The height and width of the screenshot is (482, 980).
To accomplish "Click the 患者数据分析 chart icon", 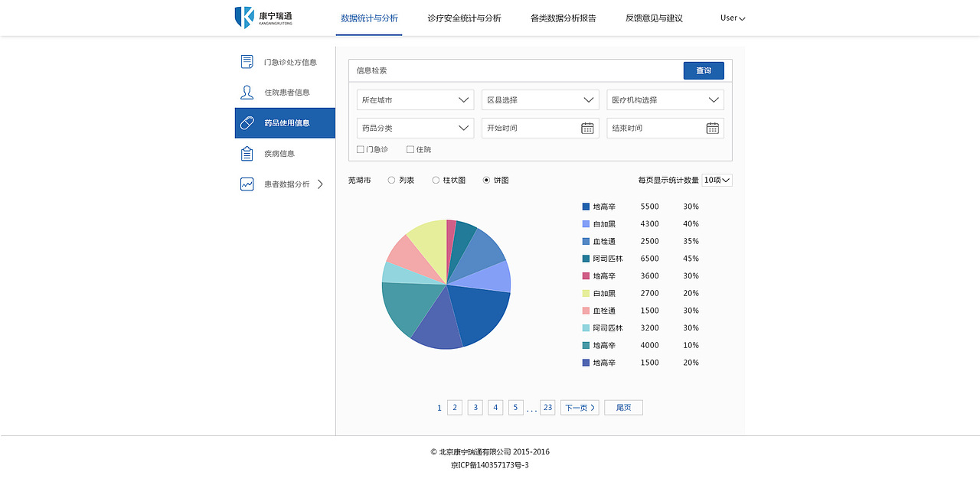I will (x=247, y=184).
